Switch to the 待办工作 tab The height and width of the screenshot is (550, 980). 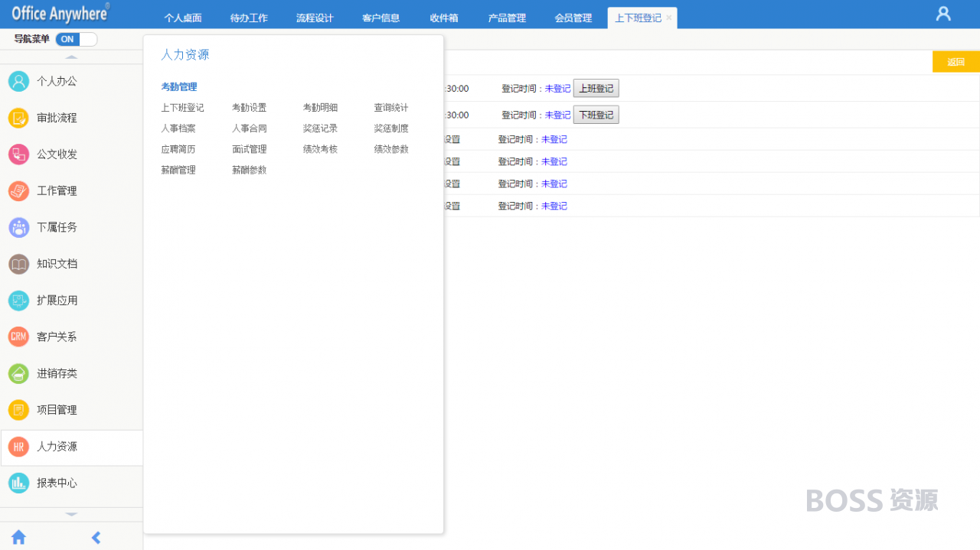(x=249, y=18)
